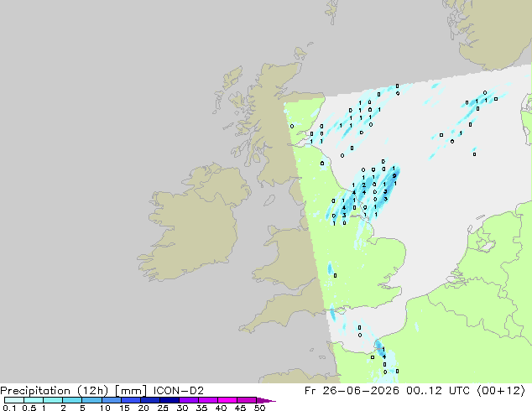This screenshot has width=532, height=411.
Task: Click the 1–2 mm legend color swatch
Action: [x=53, y=400]
